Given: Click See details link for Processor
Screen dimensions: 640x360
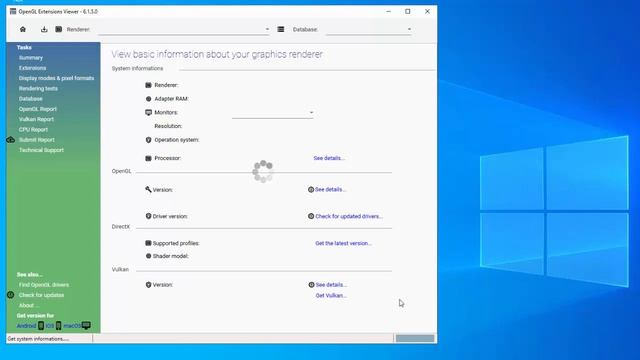Looking at the screenshot, I should [x=329, y=158].
